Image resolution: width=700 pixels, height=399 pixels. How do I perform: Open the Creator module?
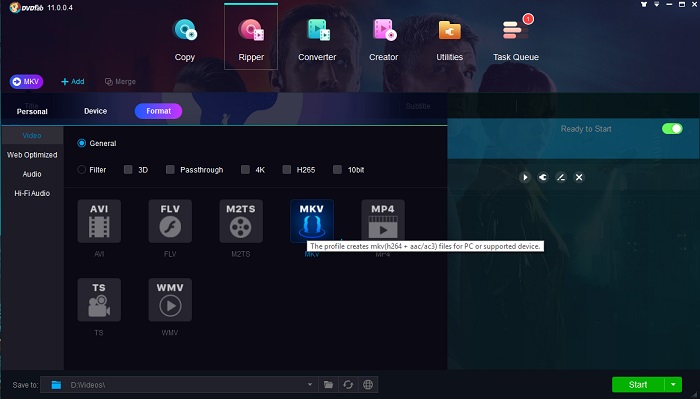(x=383, y=39)
